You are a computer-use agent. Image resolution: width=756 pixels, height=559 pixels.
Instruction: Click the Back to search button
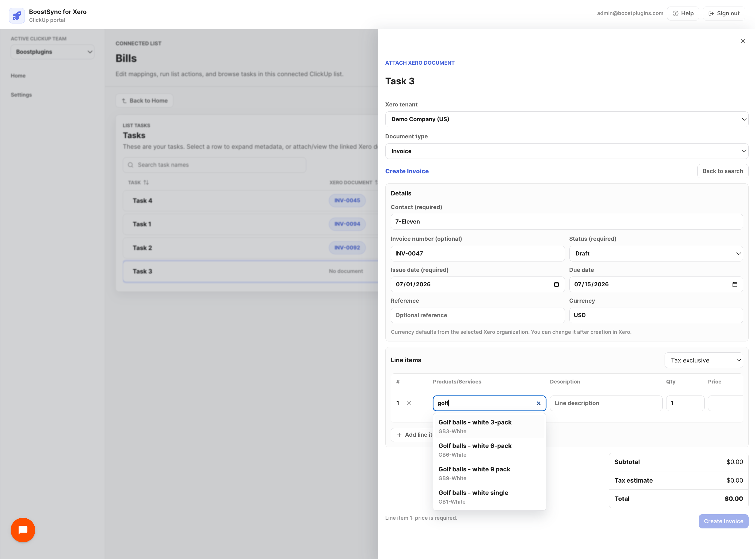click(x=722, y=171)
